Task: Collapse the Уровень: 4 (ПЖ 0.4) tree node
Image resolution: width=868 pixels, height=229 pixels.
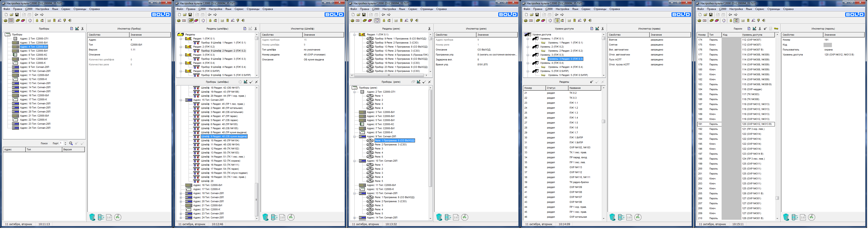Action: (x=528, y=63)
